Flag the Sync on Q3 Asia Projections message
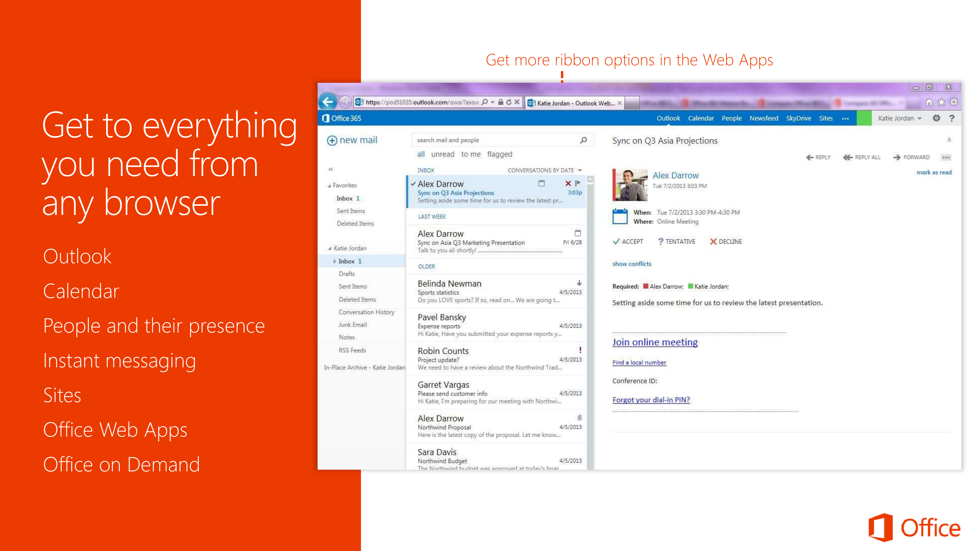The width and height of the screenshot is (980, 551). click(578, 183)
